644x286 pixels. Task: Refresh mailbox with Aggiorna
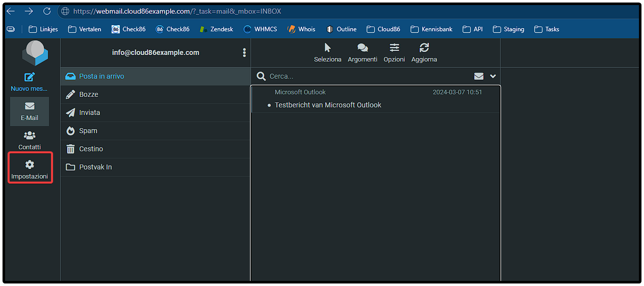click(424, 52)
